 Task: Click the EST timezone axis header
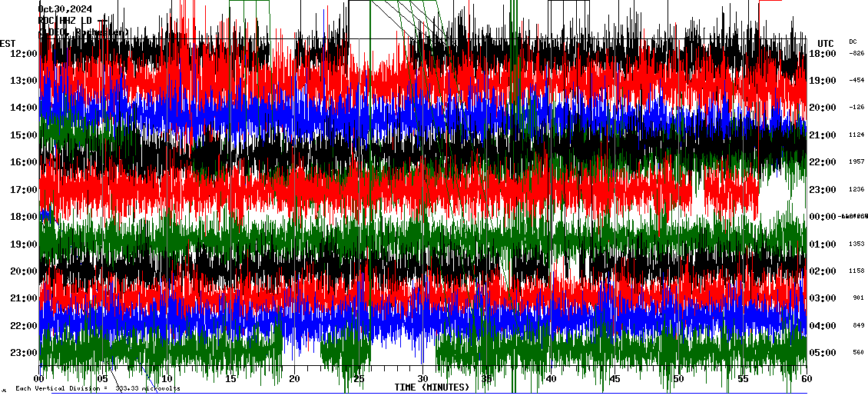pyautogui.click(x=8, y=43)
